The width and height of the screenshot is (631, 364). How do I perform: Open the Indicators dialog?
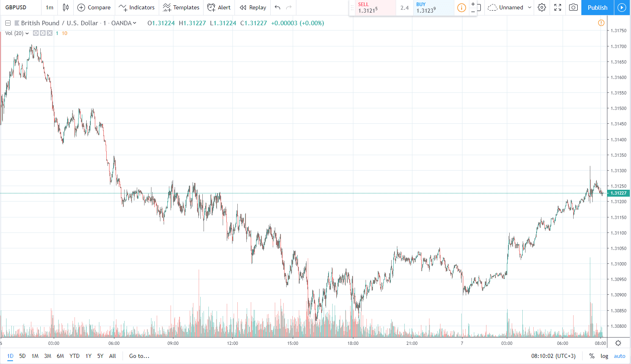(x=137, y=7)
